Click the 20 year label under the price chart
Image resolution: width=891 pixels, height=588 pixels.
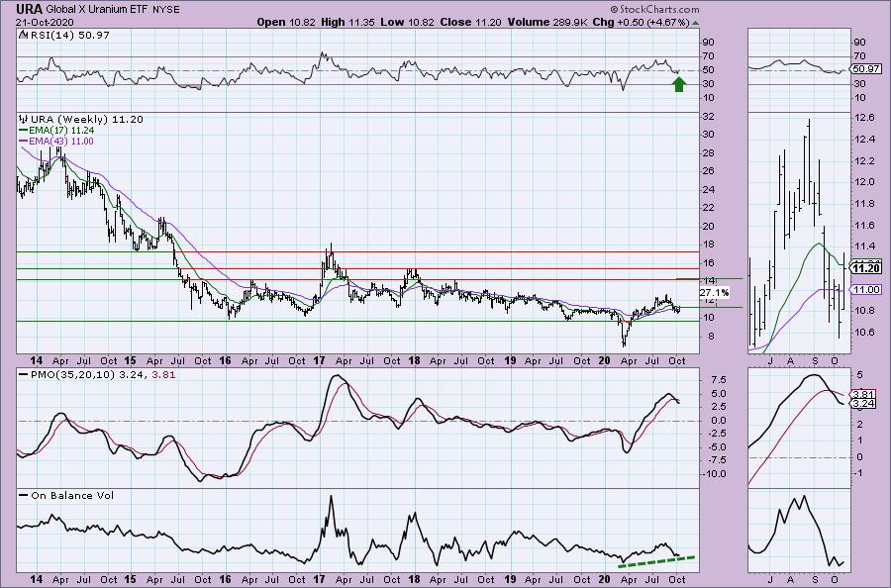pos(604,360)
